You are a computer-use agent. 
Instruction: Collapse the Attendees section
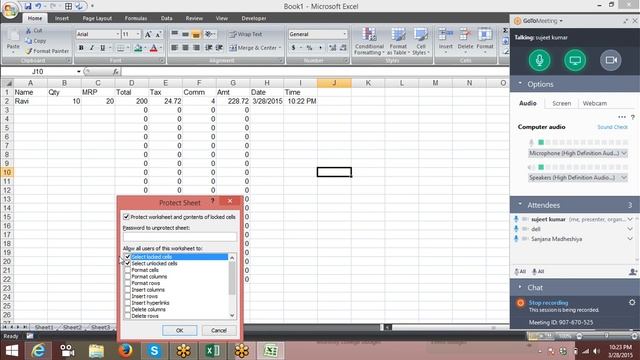(x=520, y=204)
